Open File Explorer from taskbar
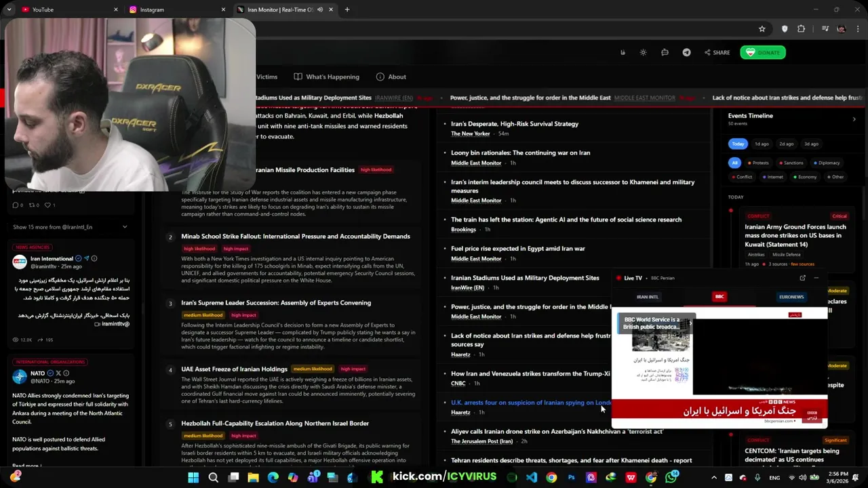 pos(253,477)
